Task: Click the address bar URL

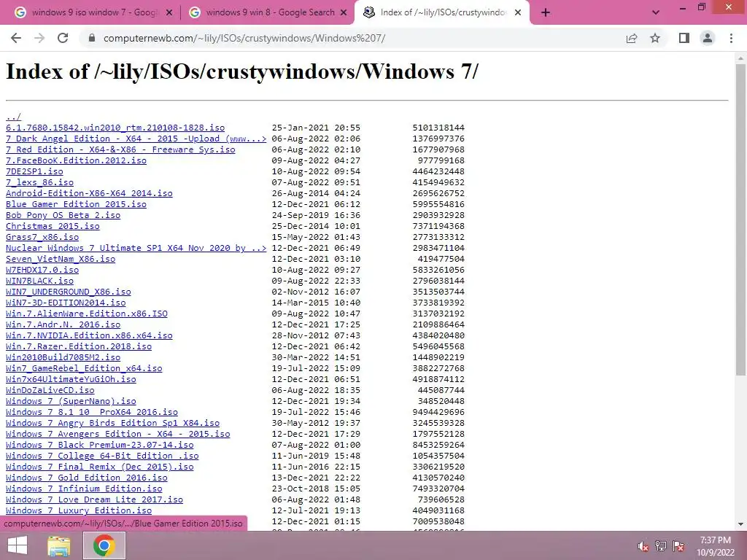Action: (x=244, y=38)
